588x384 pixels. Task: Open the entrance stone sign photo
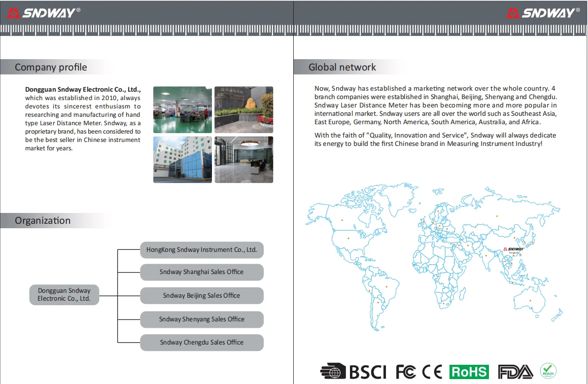pos(244,110)
